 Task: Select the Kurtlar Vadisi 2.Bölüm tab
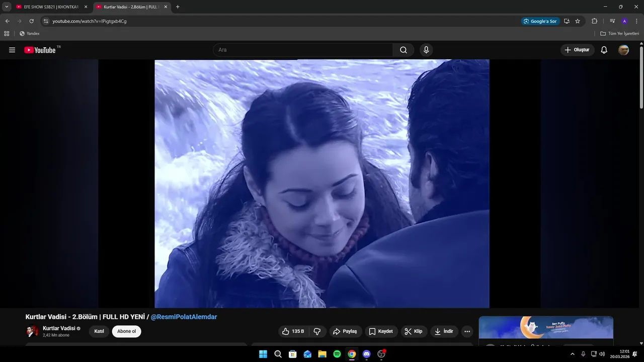coord(132,7)
